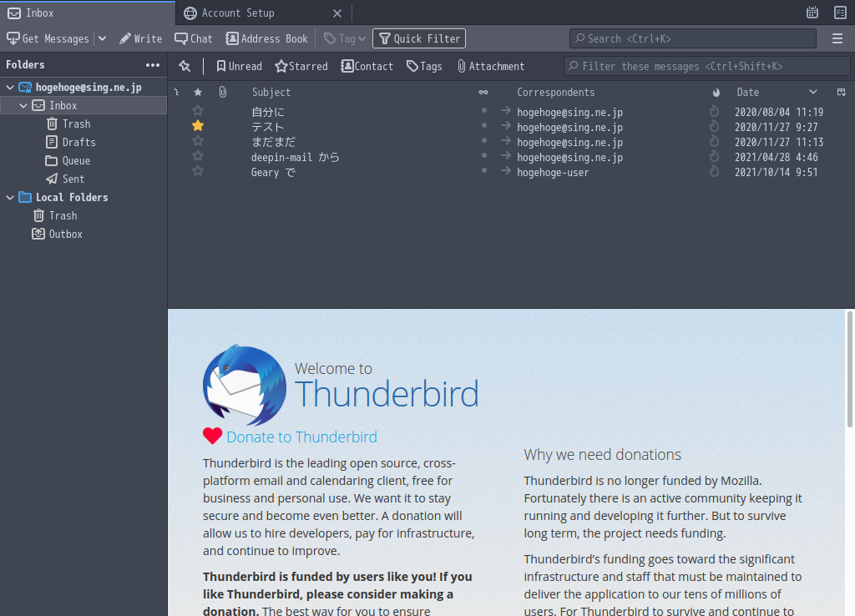Star the まだまだ message
This screenshot has height=616, width=855.
point(198,141)
